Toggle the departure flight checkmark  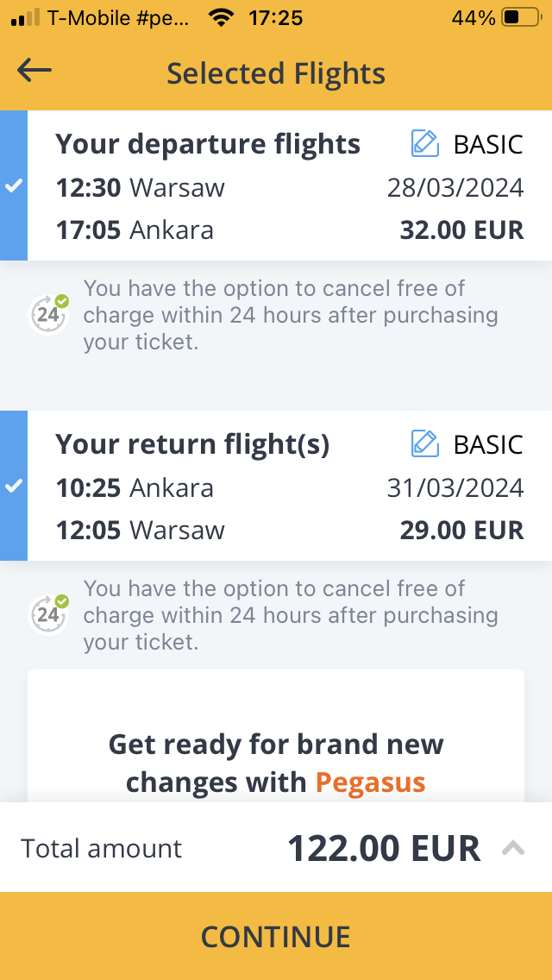[14, 185]
